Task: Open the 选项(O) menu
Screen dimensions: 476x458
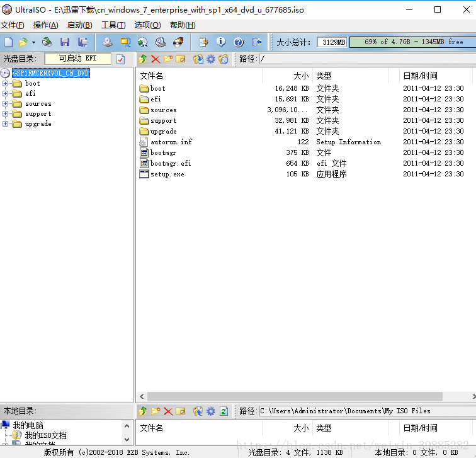Action: [147, 25]
